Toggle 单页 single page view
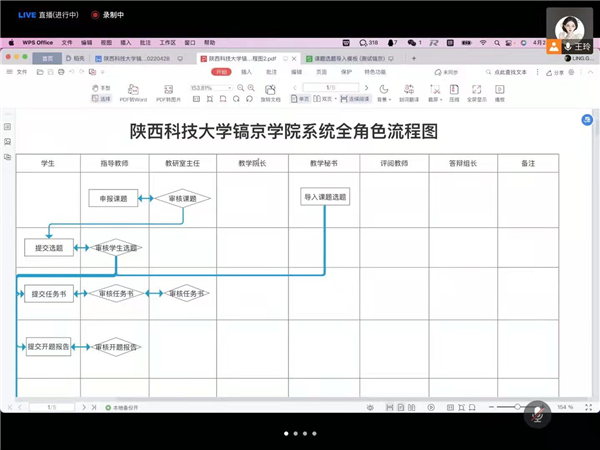The height and width of the screenshot is (450, 600). pos(301,99)
